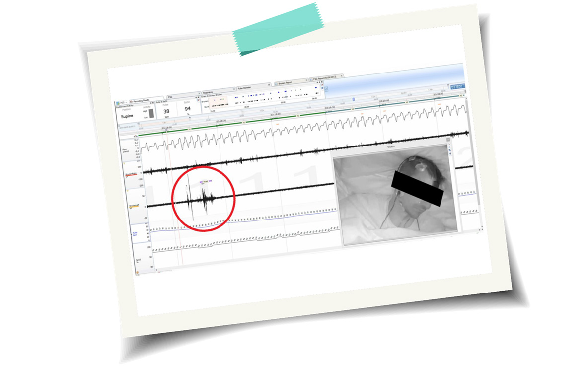
Task: Open the PSG dropdown at top-left
Action: click(122, 103)
